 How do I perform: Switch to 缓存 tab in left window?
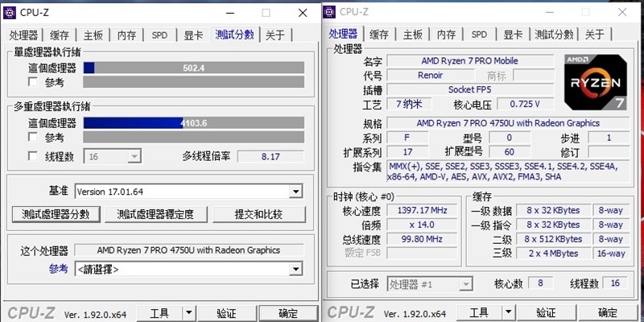click(x=59, y=35)
